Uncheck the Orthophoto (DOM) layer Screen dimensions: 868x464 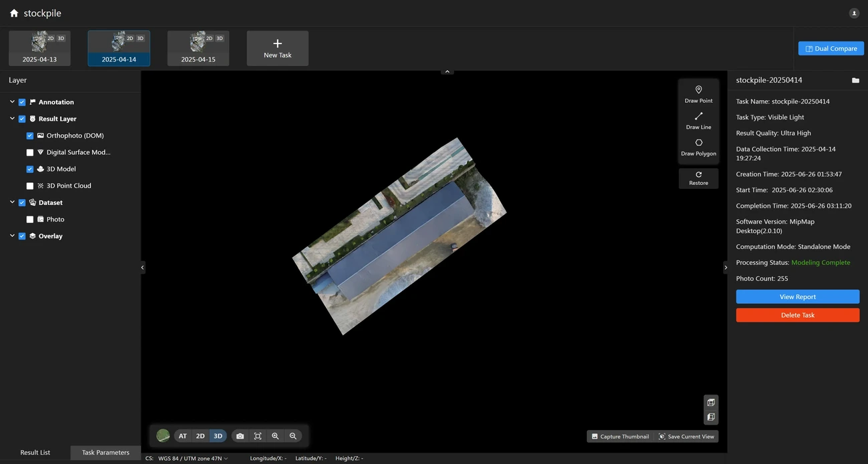[x=30, y=136]
